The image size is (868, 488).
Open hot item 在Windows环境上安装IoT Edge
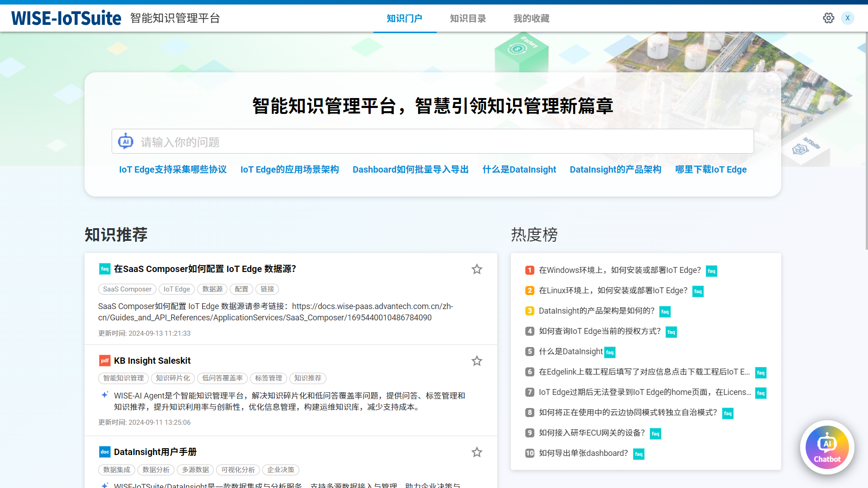pyautogui.click(x=619, y=270)
